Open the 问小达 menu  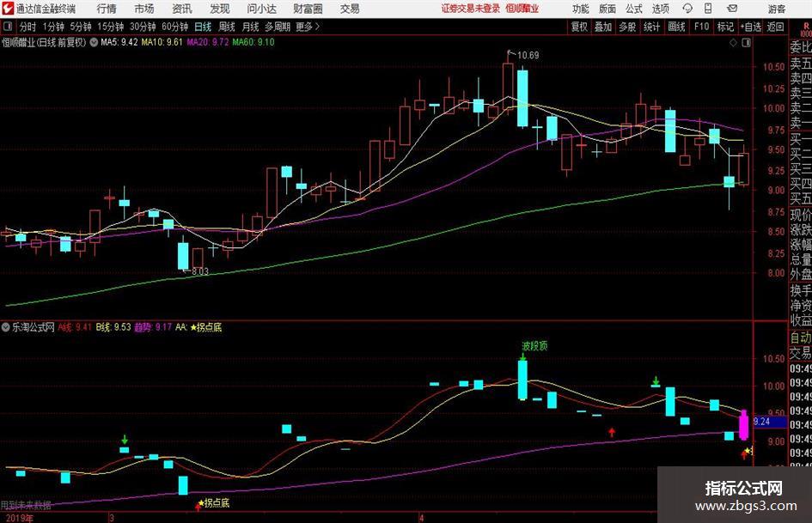pos(261,9)
